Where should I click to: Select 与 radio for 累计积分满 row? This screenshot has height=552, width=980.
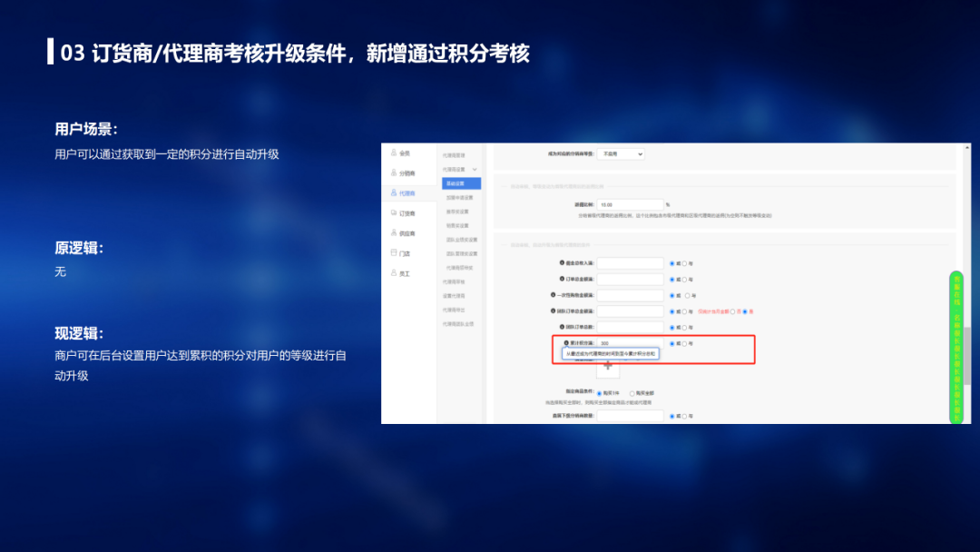click(685, 344)
